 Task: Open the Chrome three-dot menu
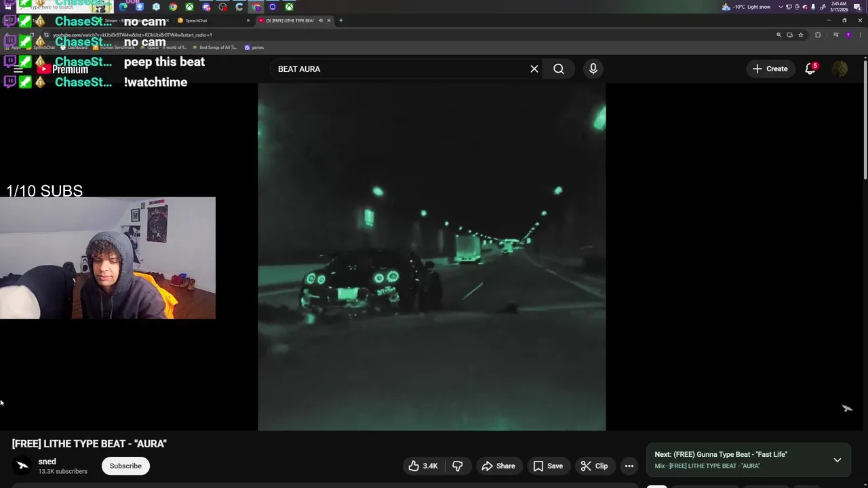[861, 35]
